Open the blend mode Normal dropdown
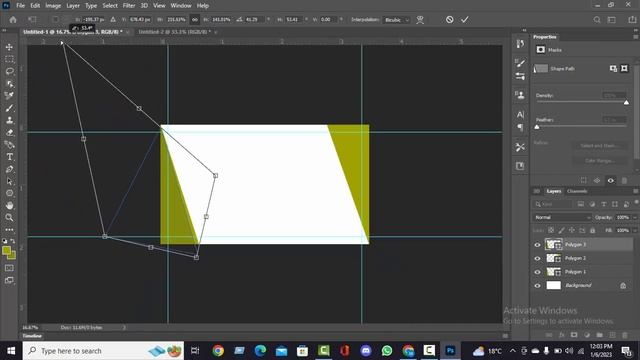 (x=562, y=218)
